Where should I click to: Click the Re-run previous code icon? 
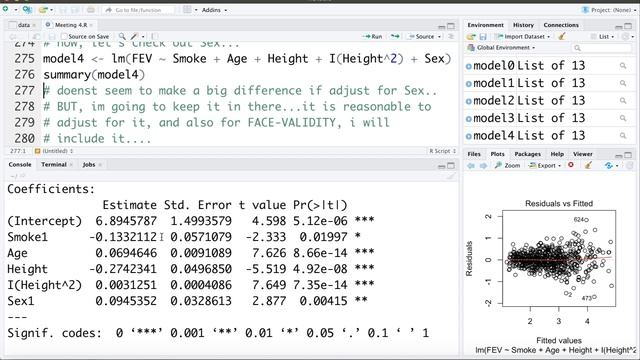tap(395, 36)
